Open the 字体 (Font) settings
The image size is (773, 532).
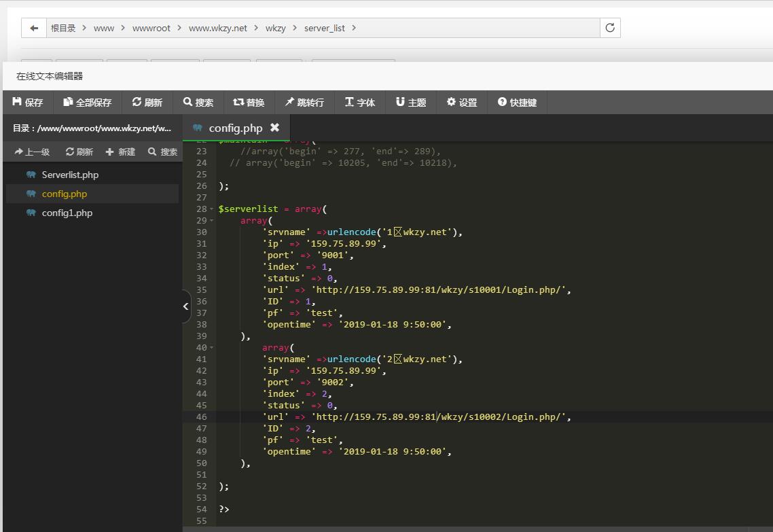point(360,103)
